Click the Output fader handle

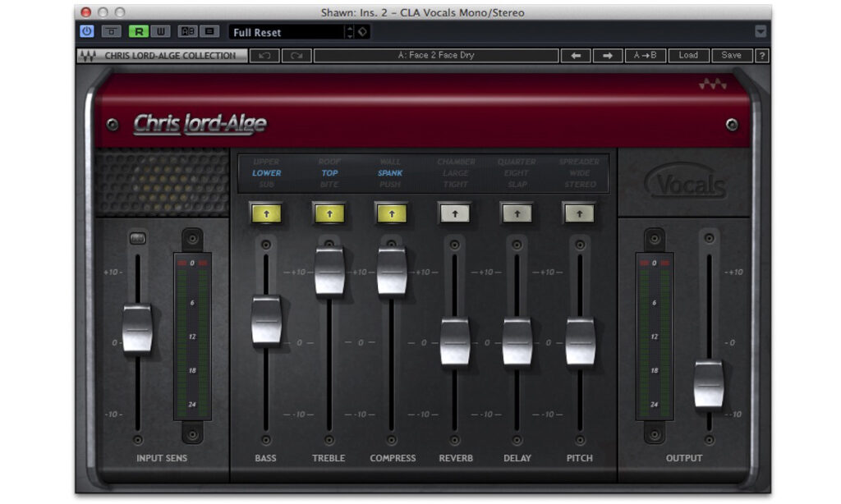[709, 384]
